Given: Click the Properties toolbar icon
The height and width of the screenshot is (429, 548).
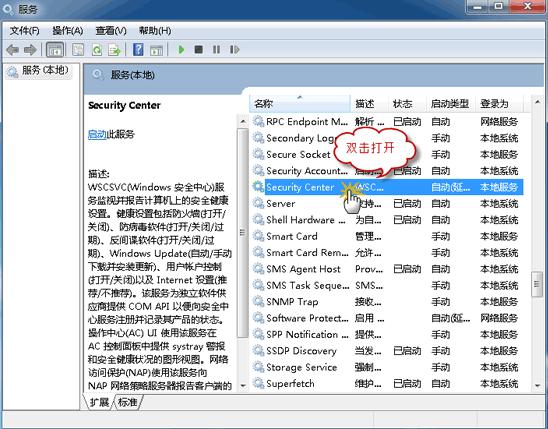Looking at the screenshot, I should pyautogui.click(x=78, y=50).
